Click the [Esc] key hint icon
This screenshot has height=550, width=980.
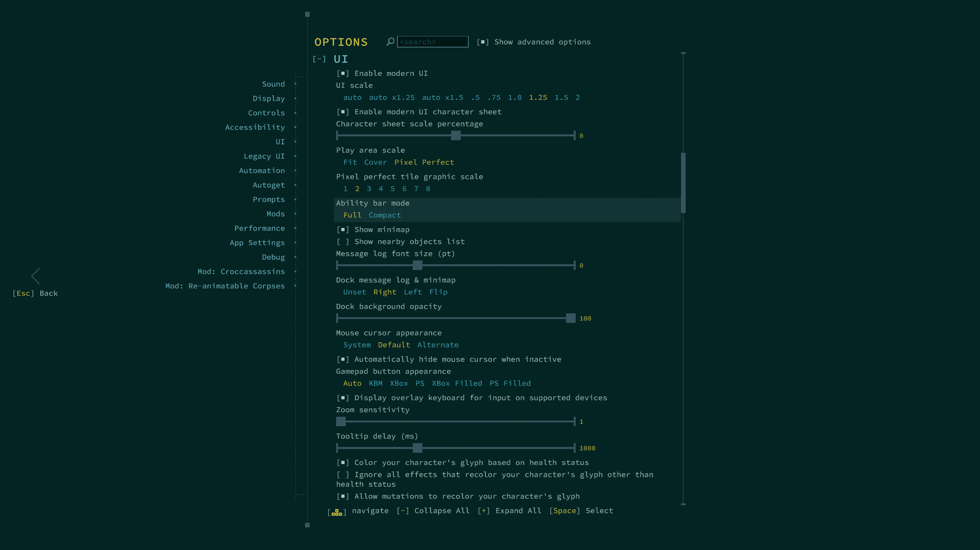(x=23, y=293)
